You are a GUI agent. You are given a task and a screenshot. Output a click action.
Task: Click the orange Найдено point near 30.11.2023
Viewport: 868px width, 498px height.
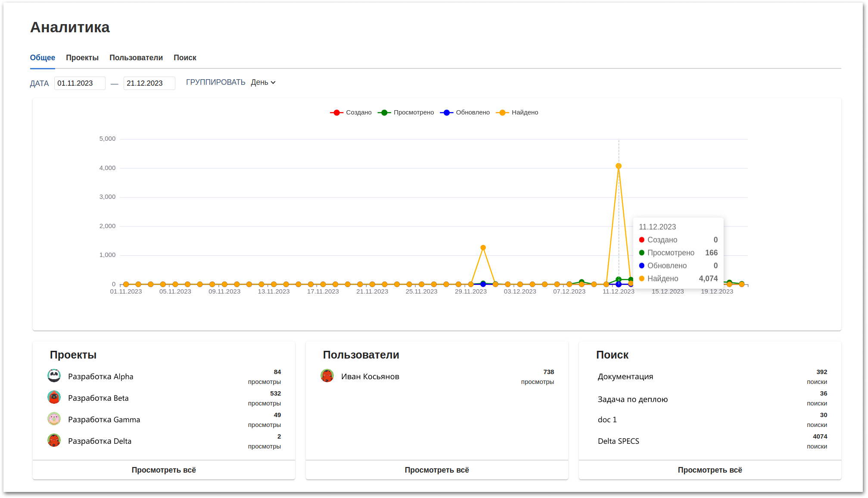click(x=483, y=247)
